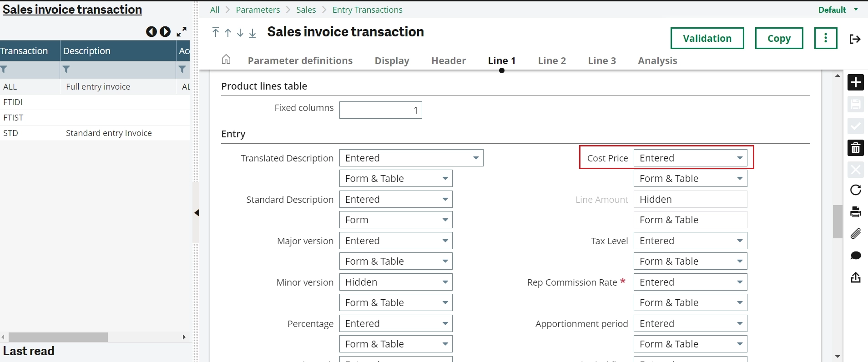The width and height of the screenshot is (868, 362).
Task: Switch to the Analysis tab
Action: (657, 61)
